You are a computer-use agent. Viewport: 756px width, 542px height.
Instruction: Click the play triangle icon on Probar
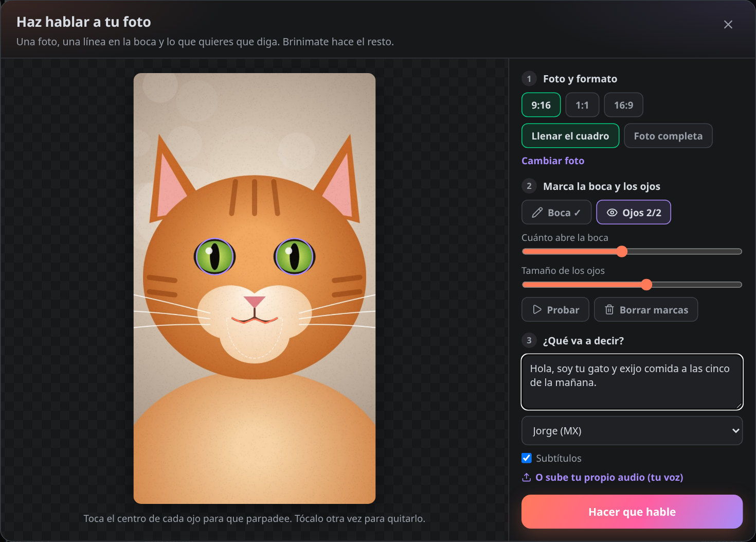click(537, 309)
